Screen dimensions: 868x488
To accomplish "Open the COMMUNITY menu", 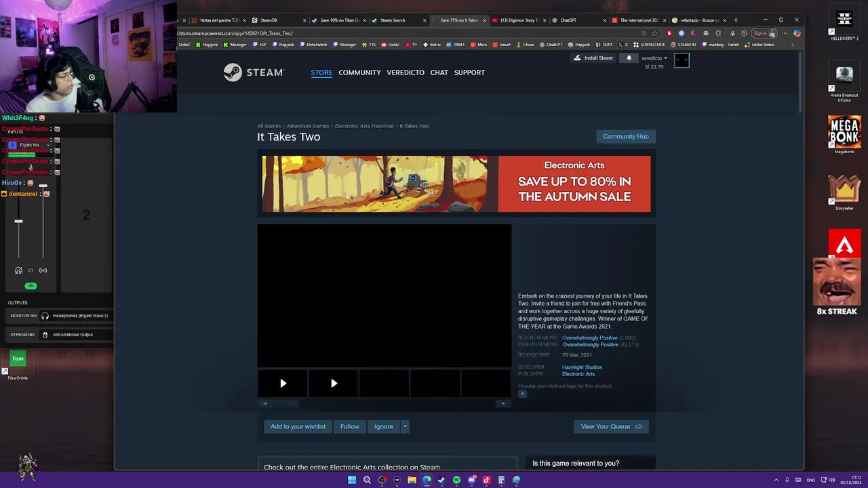I will (359, 73).
